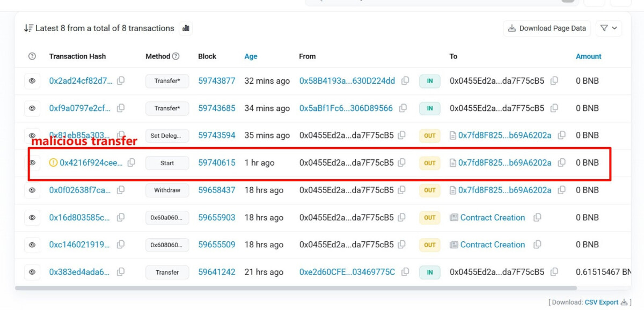
Task: Click eye icon for 0x16d803585c transaction
Action: 32,217
